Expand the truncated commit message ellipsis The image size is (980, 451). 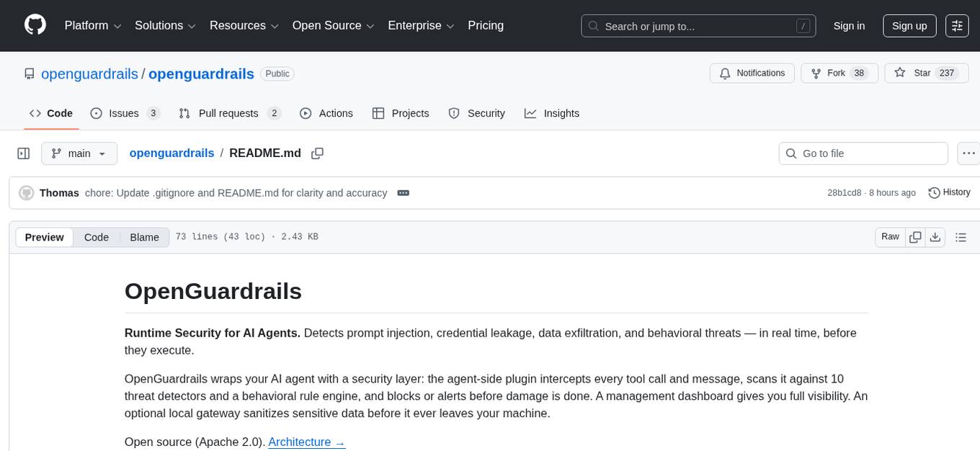point(403,192)
